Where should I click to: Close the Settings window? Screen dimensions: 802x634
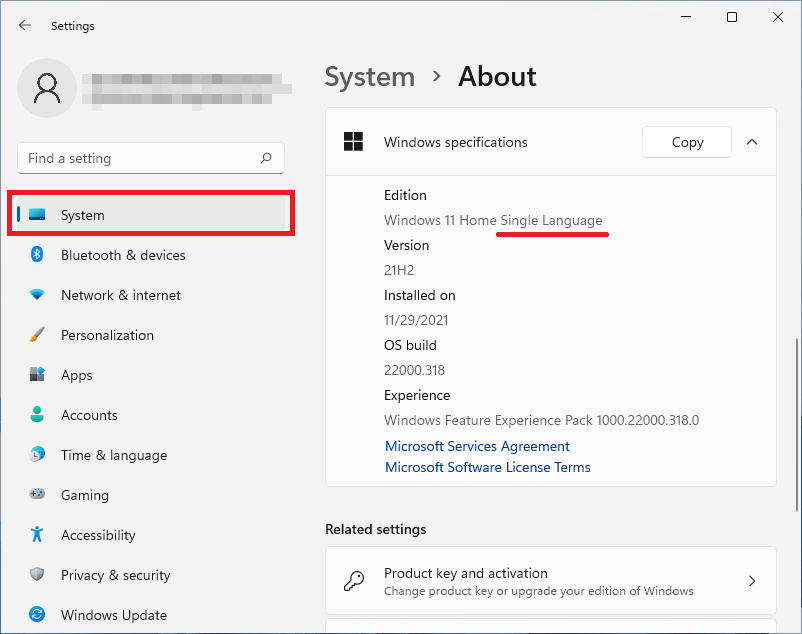pyautogui.click(x=778, y=17)
